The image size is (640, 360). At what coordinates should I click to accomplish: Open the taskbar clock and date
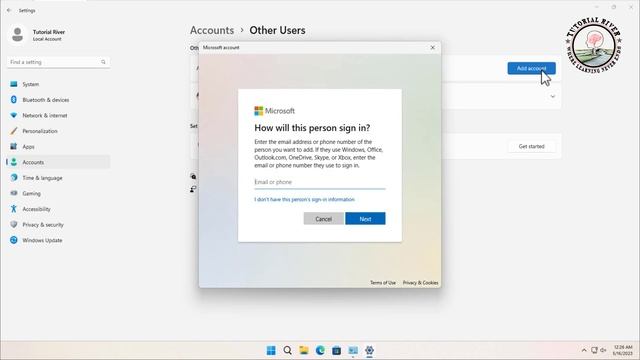pyautogui.click(x=622, y=350)
